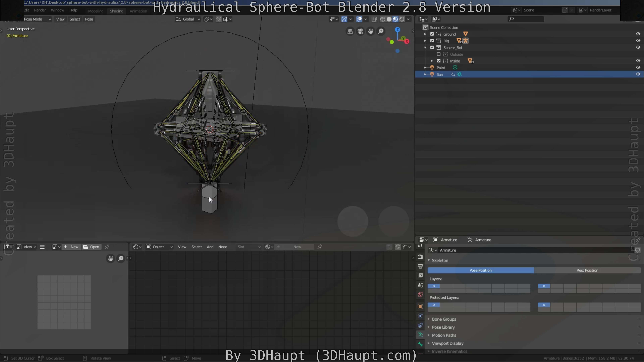The image size is (644, 362).
Task: Toggle the camera view in the 3D viewport
Action: (x=360, y=31)
